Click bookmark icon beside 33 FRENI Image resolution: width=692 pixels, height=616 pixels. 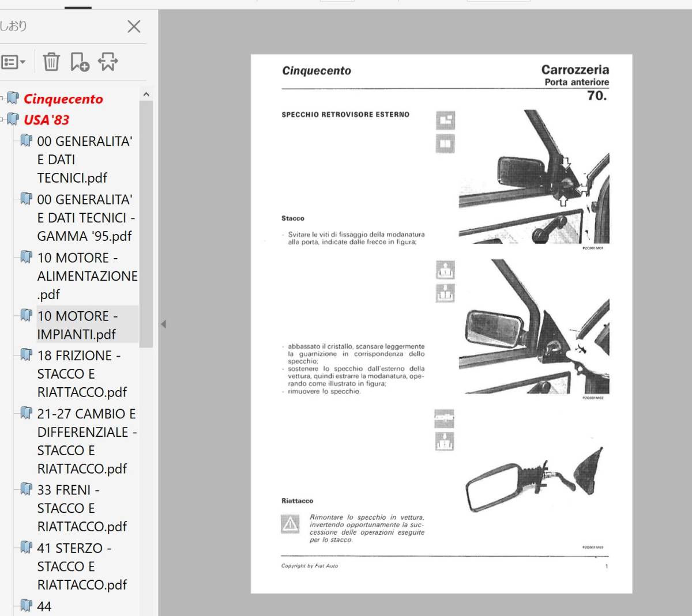tap(27, 489)
